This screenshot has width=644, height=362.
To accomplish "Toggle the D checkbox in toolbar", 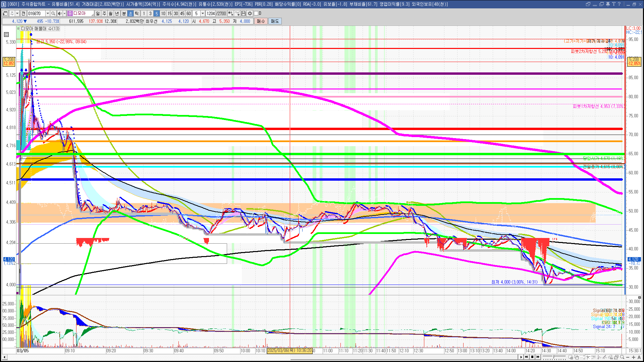I will pos(256,13).
